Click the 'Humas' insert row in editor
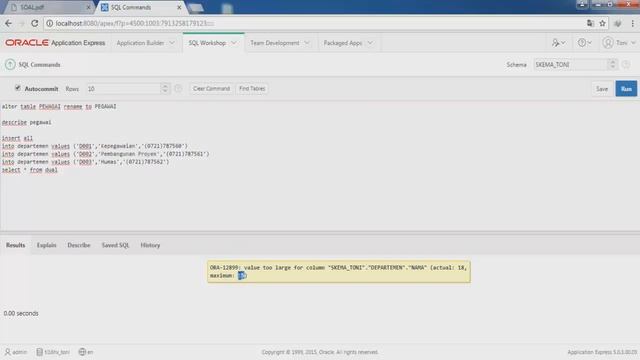This screenshot has width=640, height=360. coord(85,162)
